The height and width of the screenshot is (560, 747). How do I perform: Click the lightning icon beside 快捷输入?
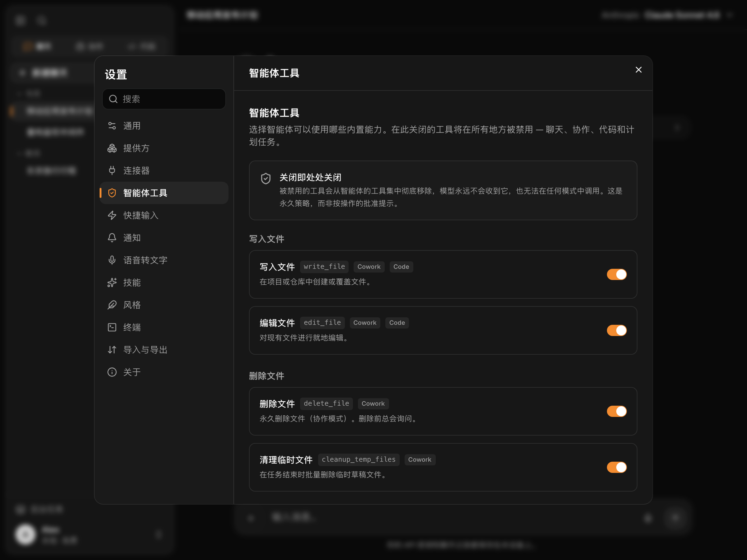112,215
